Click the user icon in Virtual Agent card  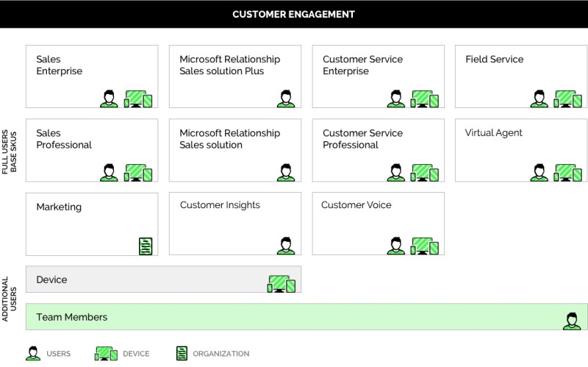coord(539,173)
